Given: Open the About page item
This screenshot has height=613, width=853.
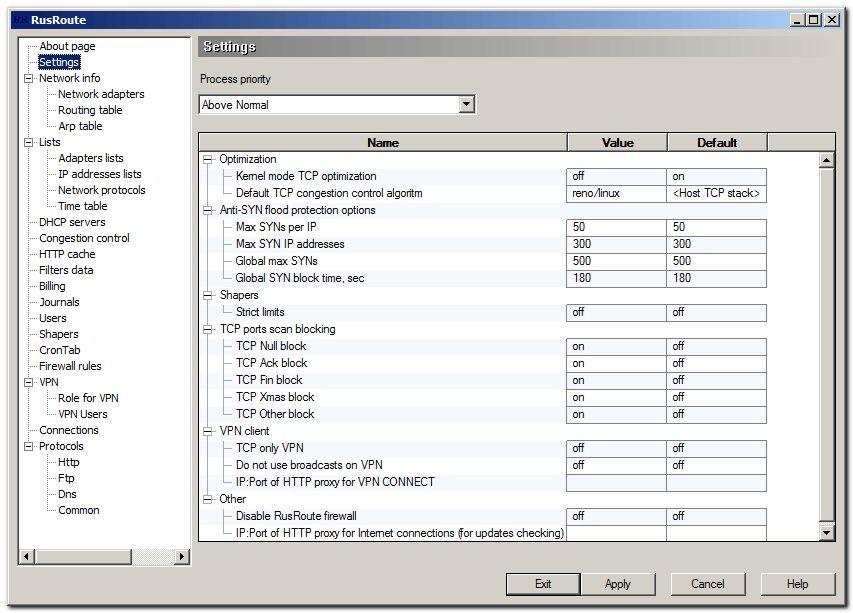Looking at the screenshot, I should click(x=67, y=46).
